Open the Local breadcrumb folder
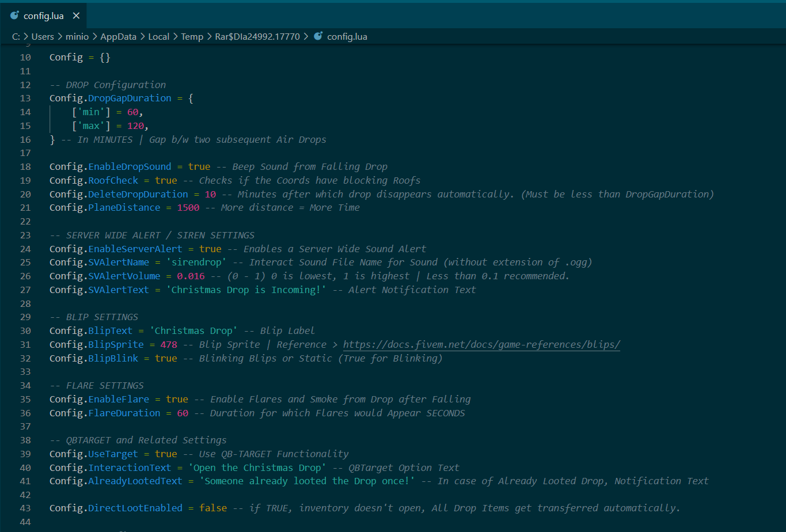This screenshot has height=532, width=786. pyautogui.click(x=158, y=36)
